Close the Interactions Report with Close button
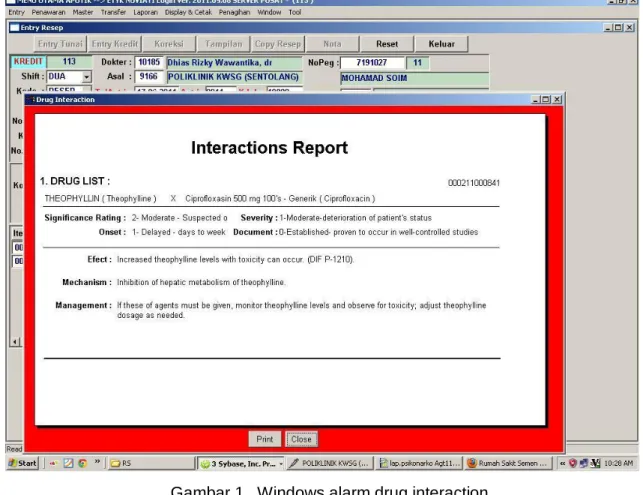 (x=301, y=439)
